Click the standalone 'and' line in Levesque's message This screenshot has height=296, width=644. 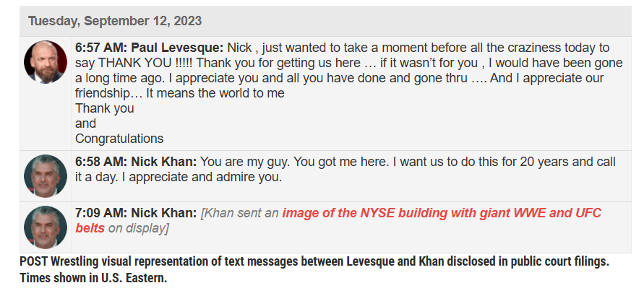[x=85, y=123]
